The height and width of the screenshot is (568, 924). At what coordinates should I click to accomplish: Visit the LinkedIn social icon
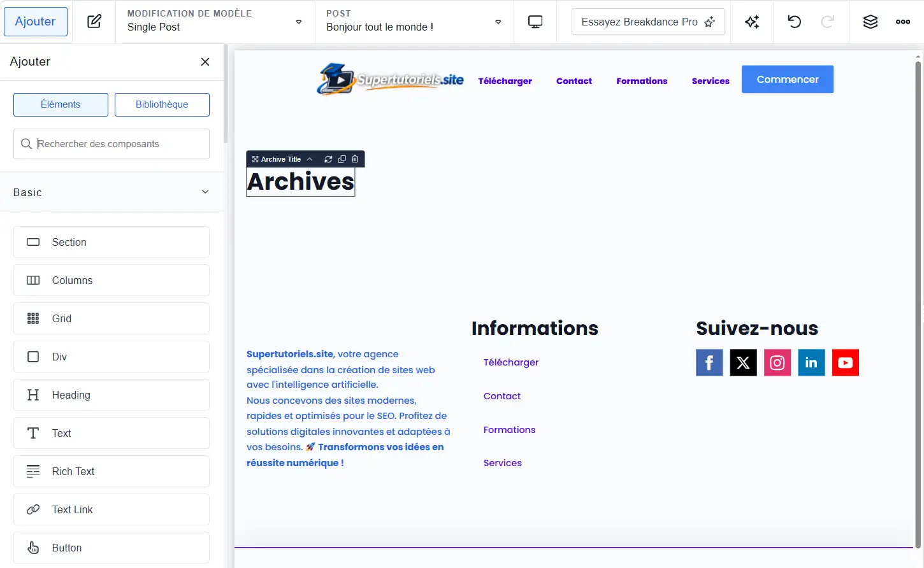point(811,363)
